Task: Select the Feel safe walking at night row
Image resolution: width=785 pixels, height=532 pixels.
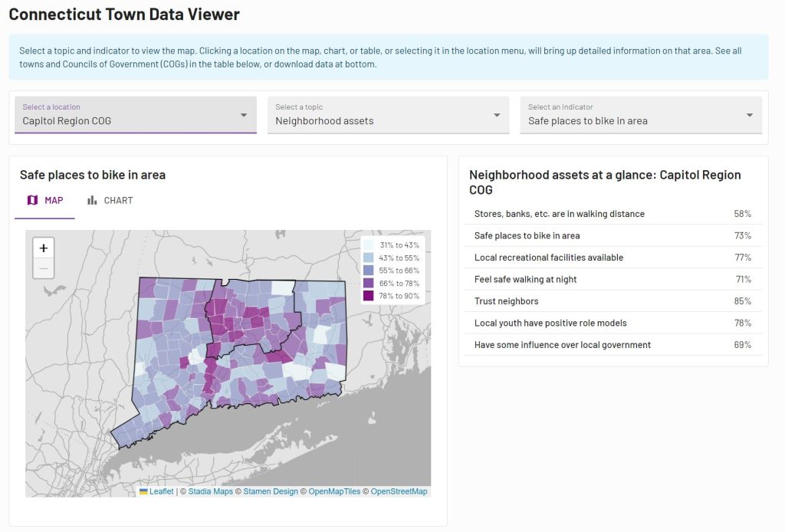Action: [613, 279]
